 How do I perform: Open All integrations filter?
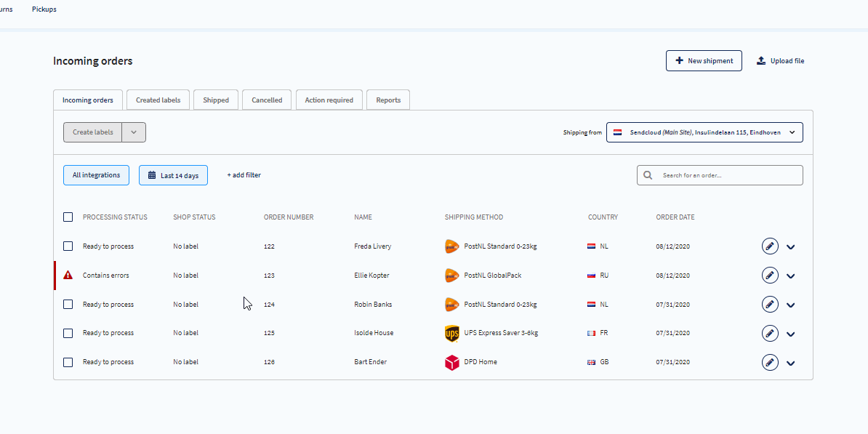pos(96,175)
